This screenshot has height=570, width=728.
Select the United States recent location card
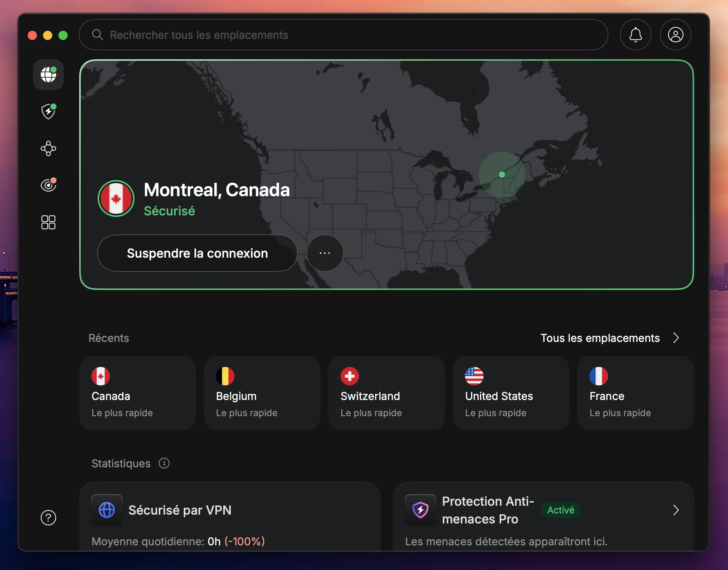(x=511, y=393)
